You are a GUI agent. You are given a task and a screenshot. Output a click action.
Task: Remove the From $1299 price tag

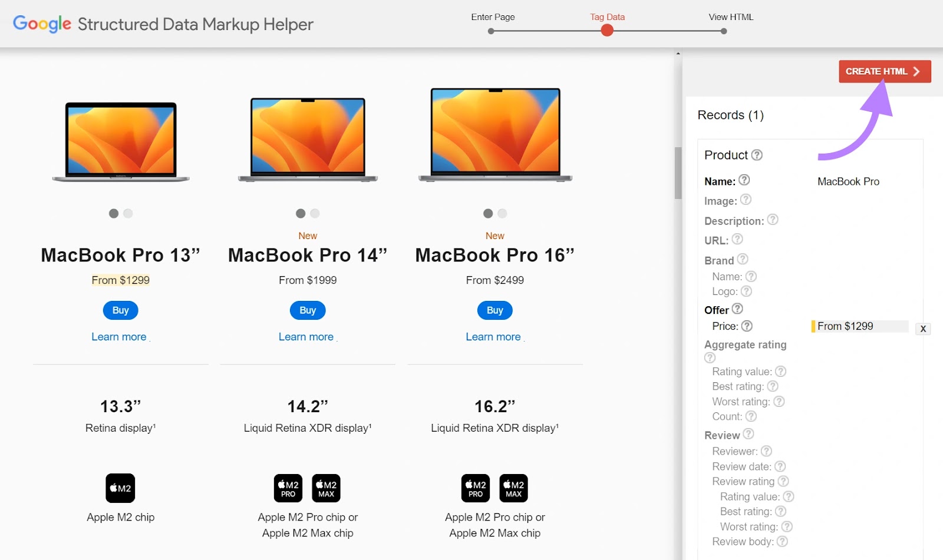point(923,329)
